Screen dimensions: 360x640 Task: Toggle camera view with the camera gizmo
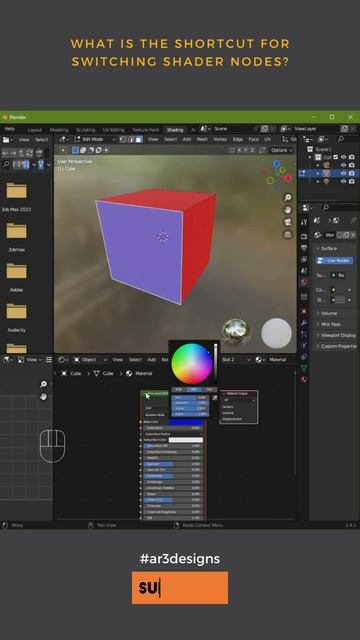tap(288, 222)
